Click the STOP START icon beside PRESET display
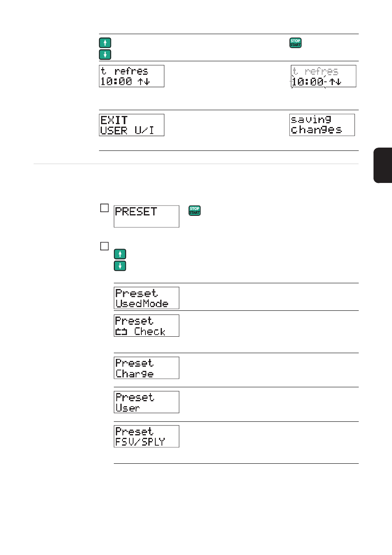Viewport: 392px width, 555px height. tap(194, 210)
